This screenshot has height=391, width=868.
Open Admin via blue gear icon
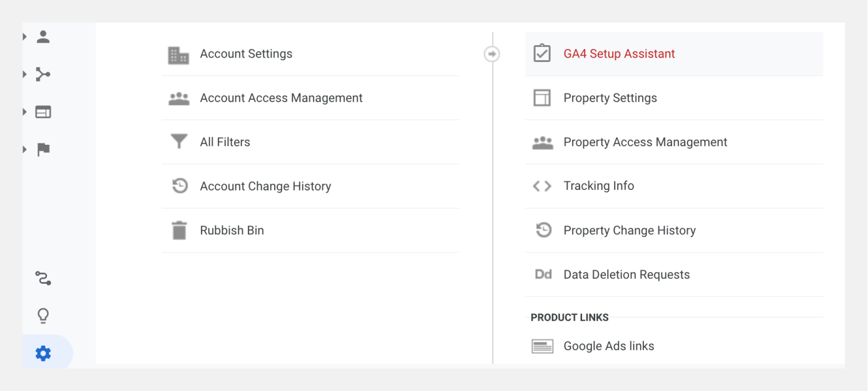tap(43, 354)
